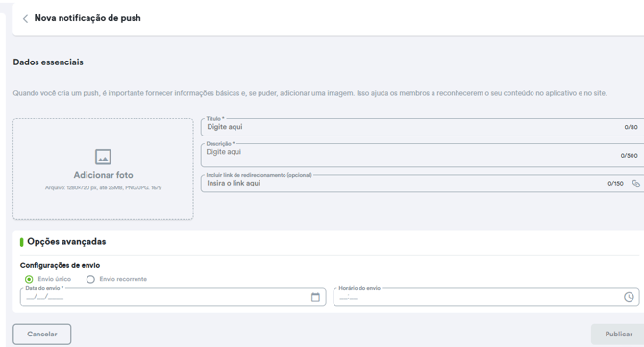Click the redirect link input field
This screenshot has width=644, height=347.
coord(422,184)
